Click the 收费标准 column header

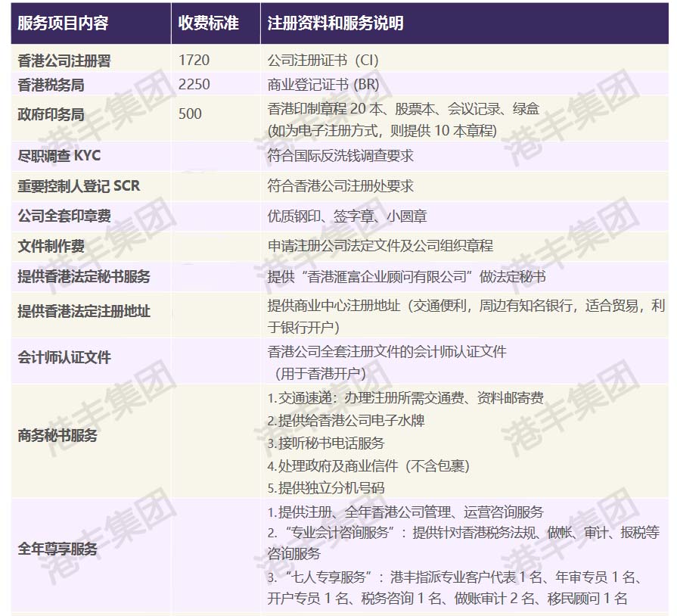click(210, 23)
